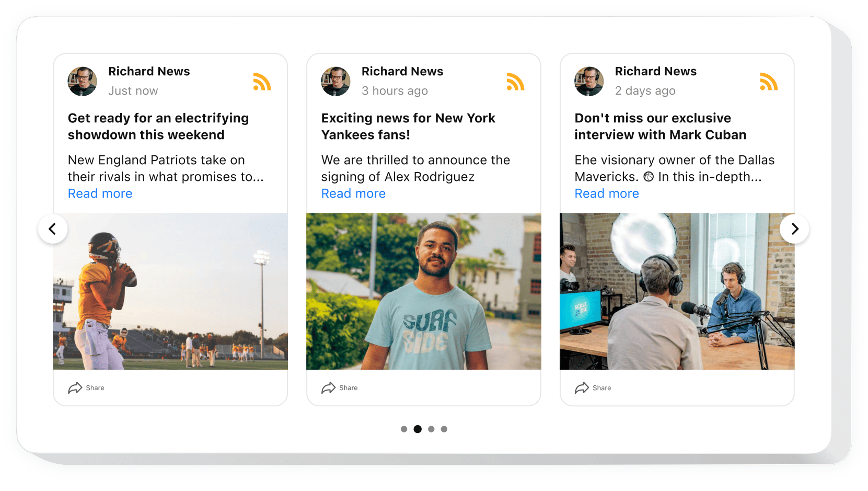Click the headline about the electrifying showdown
Image resolution: width=868 pixels, height=491 pixels.
pyautogui.click(x=158, y=126)
